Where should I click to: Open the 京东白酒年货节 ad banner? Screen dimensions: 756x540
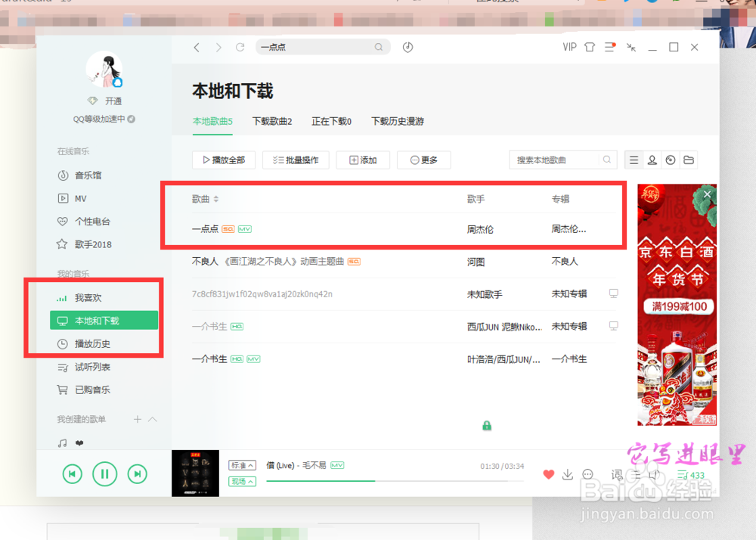(x=677, y=305)
